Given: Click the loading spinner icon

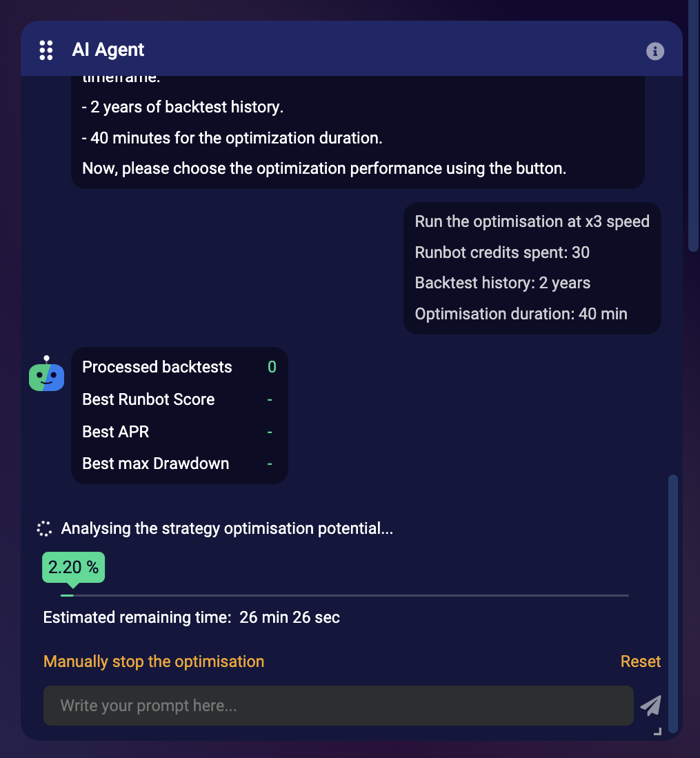Looking at the screenshot, I should (x=44, y=529).
